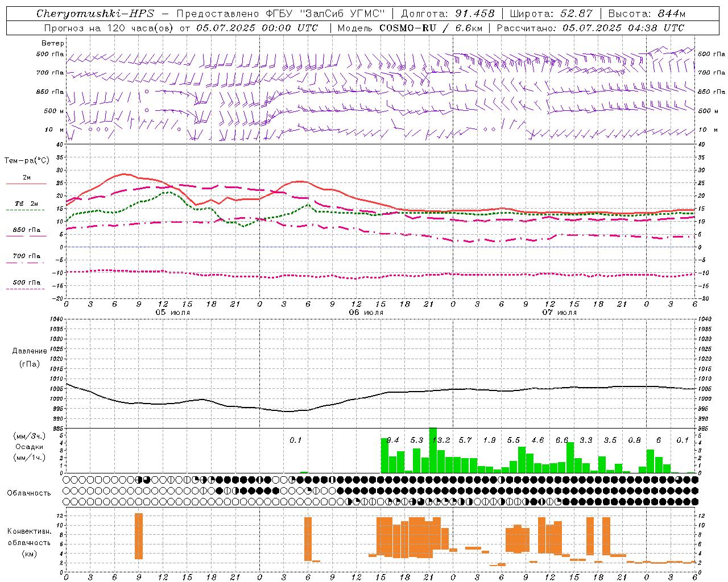728x582 pixels.
Task: Click the forecast start text 05.07.2025 00:00 UTC
Action: 257,28
